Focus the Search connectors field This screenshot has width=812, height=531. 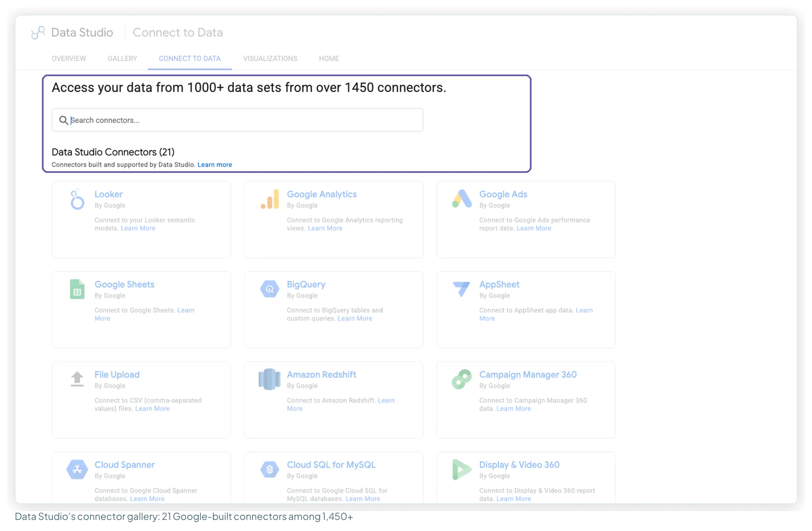pos(237,120)
